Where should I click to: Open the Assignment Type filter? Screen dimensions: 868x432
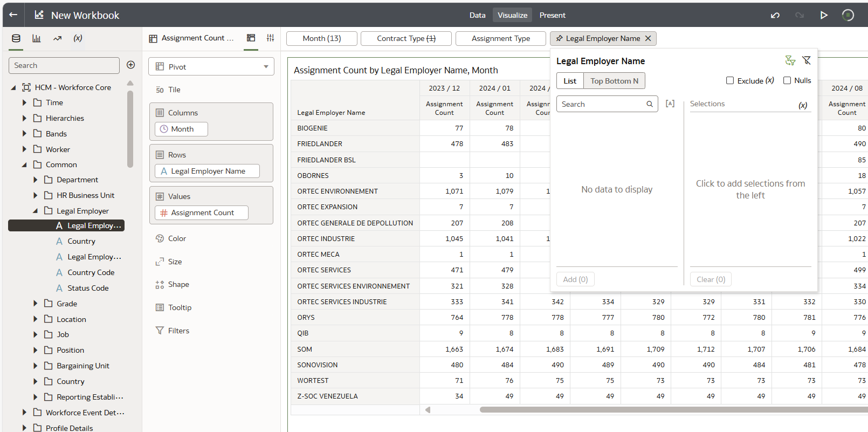point(501,38)
